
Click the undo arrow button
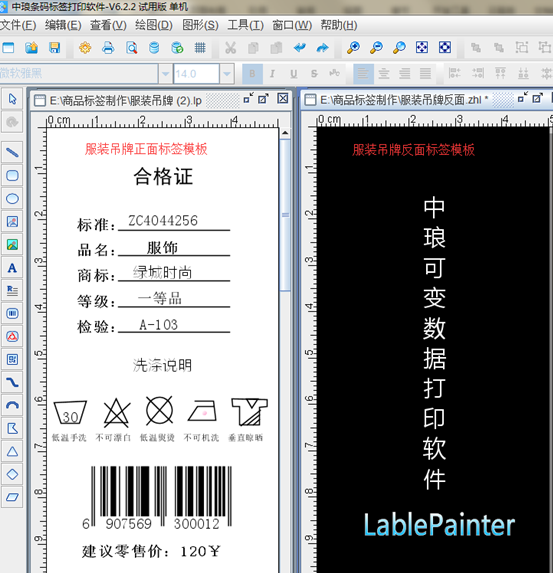click(300, 48)
